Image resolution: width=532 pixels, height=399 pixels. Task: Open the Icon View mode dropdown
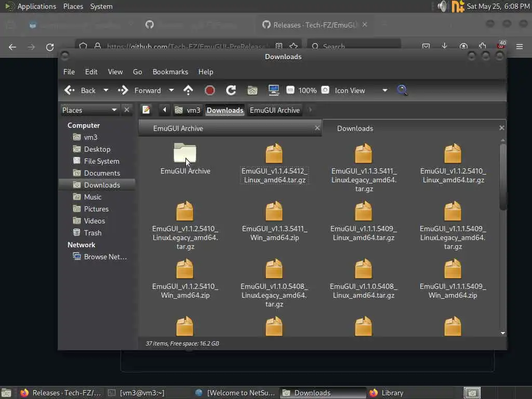384,90
